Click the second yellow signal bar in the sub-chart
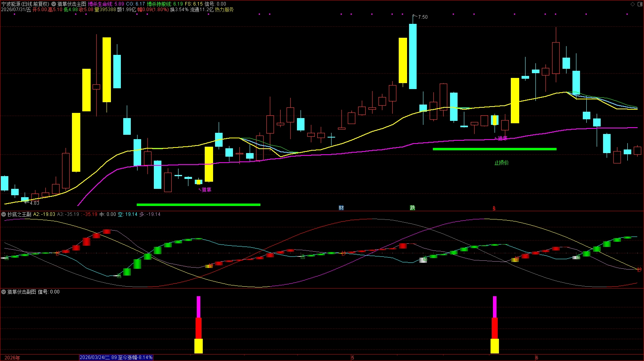This screenshot has width=644, height=361. pos(495,346)
